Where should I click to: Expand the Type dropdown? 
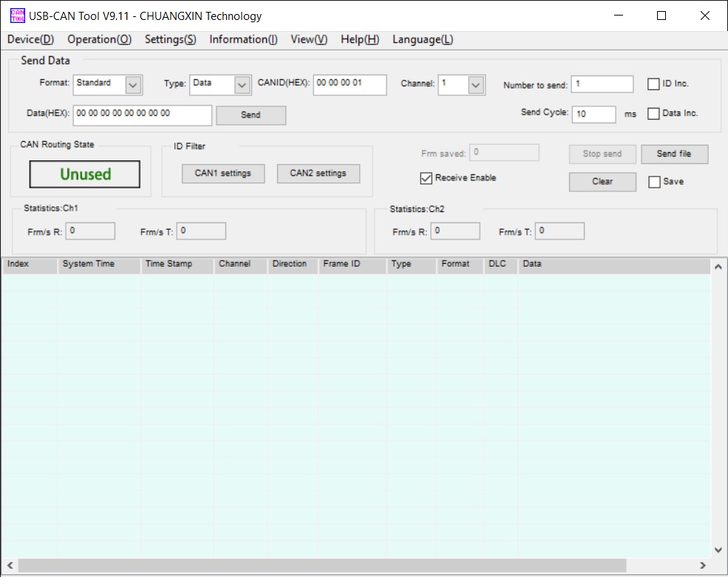coord(242,85)
